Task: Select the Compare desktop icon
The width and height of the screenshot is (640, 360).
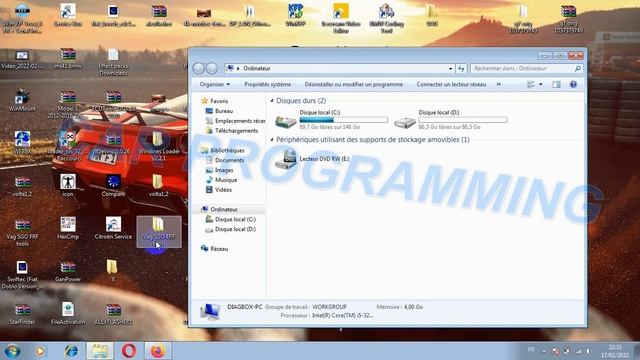Action: [113, 185]
